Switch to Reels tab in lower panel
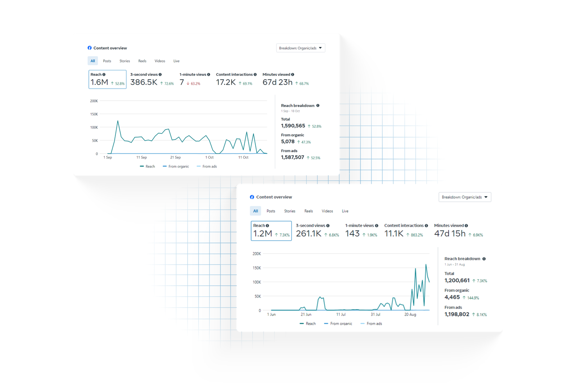Screen dimensions: 576x392 pyautogui.click(x=309, y=211)
